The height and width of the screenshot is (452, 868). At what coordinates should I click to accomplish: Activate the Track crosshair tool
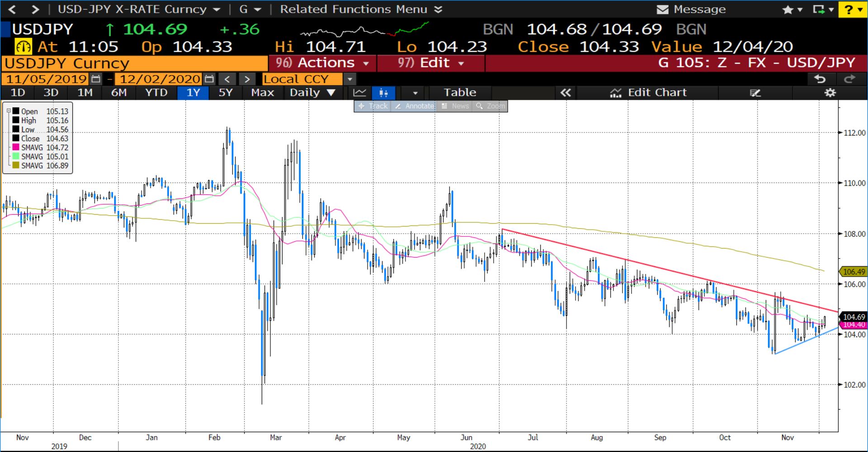tap(373, 106)
